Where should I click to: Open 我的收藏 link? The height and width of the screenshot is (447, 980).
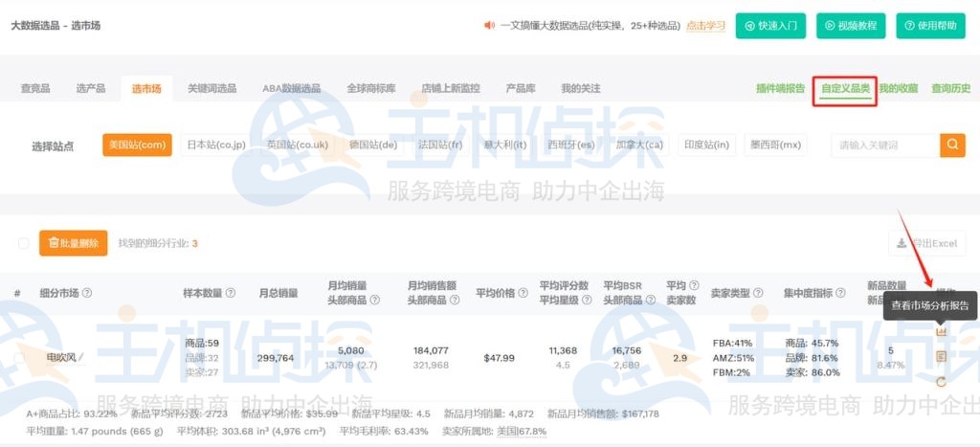(x=898, y=89)
